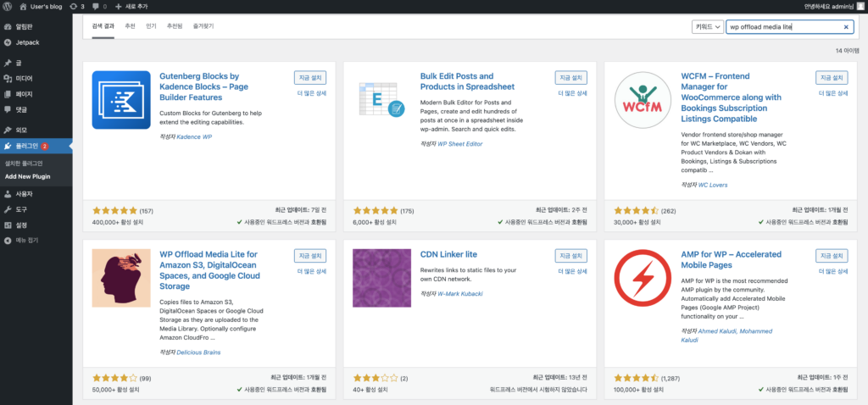
Task: Open 댓글 comments menu in sidebar
Action: (36, 109)
